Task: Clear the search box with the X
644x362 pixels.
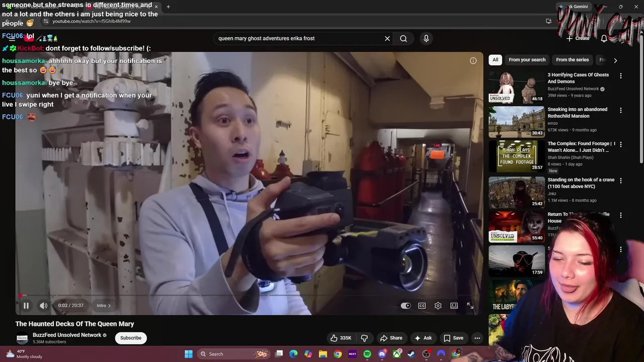Action: (387, 38)
